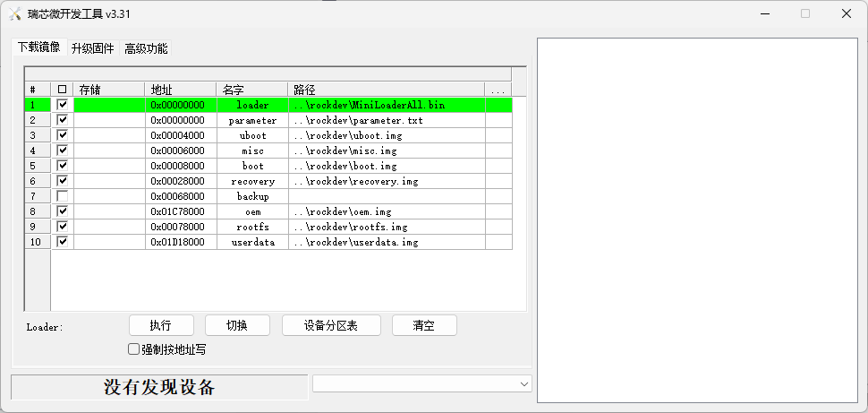Open 设备分区表 button

331,325
